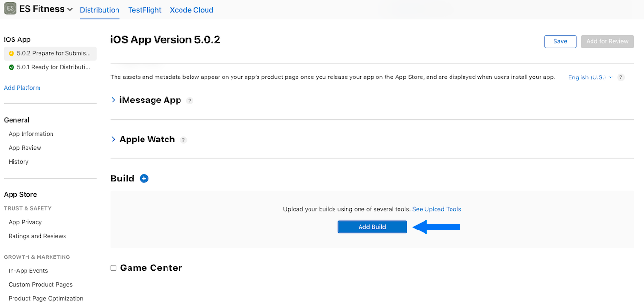Open Ratings and Reviews in the sidebar
The height and width of the screenshot is (307, 644).
37,236
